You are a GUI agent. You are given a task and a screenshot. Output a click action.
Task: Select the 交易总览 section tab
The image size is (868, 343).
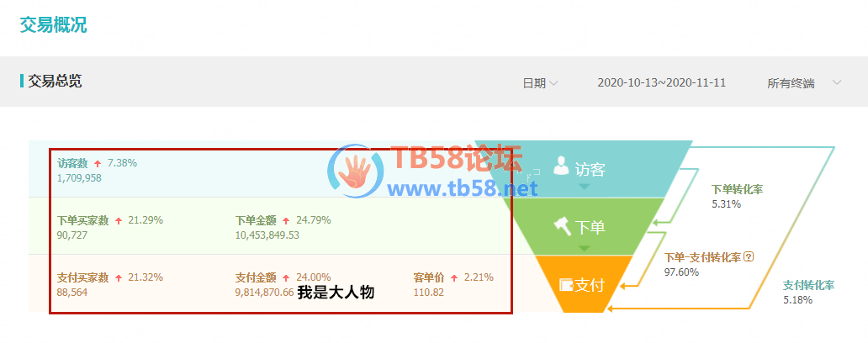[x=54, y=82]
